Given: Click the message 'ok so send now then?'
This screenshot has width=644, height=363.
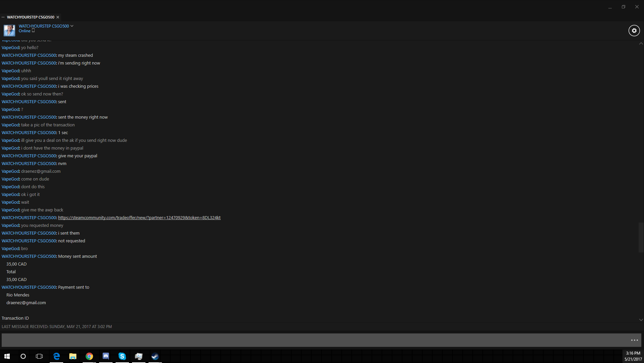Looking at the screenshot, I should pyautogui.click(x=42, y=94).
